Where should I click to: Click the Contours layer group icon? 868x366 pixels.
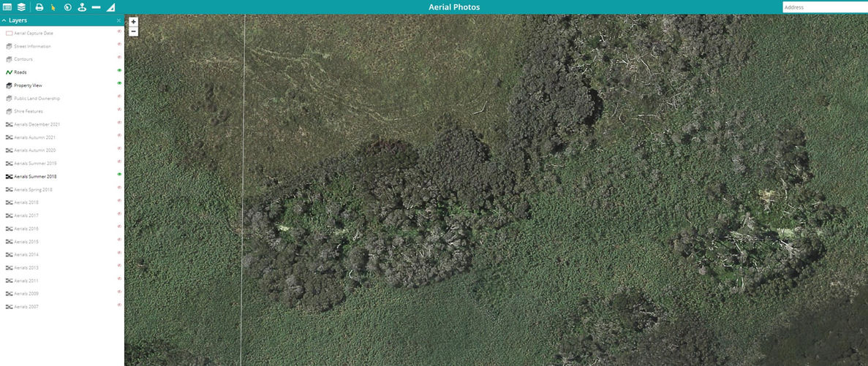click(x=9, y=59)
